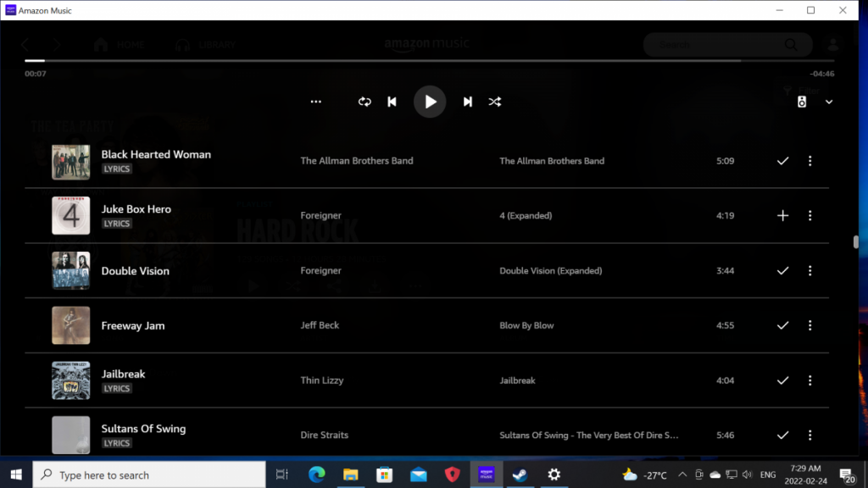The width and height of the screenshot is (868, 488).
Task: Click Task View taskbar icon
Action: point(282,474)
